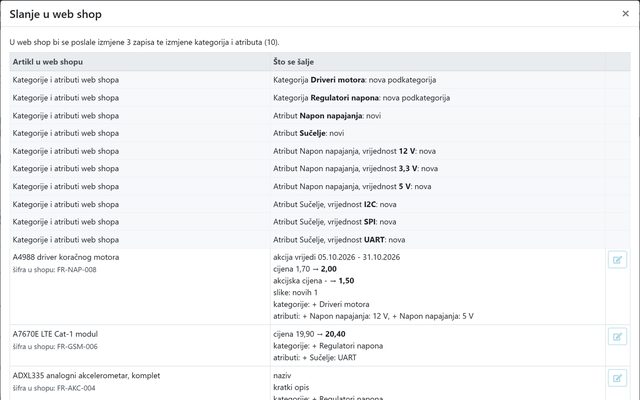640x400 pixels.
Task: Click the dialog title 'Slanje u web shop'
Action: (56, 14)
